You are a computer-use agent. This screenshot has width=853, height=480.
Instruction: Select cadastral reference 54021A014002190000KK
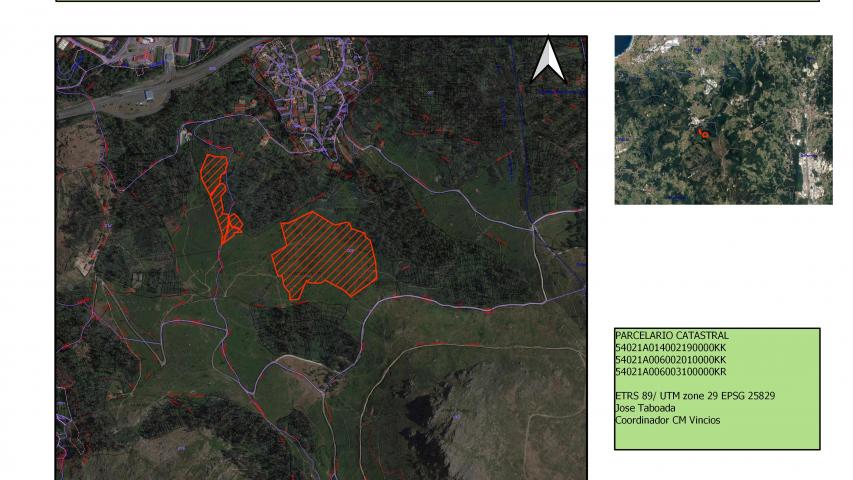(x=670, y=347)
